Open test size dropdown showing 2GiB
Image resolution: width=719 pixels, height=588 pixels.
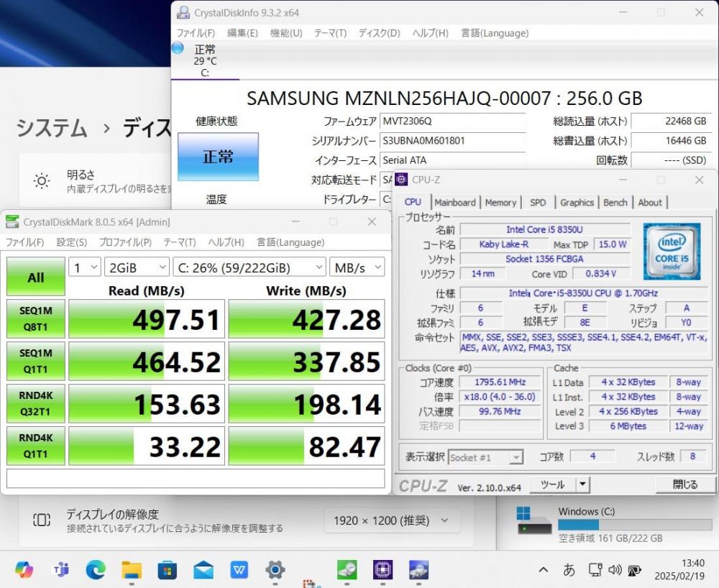[137, 267]
